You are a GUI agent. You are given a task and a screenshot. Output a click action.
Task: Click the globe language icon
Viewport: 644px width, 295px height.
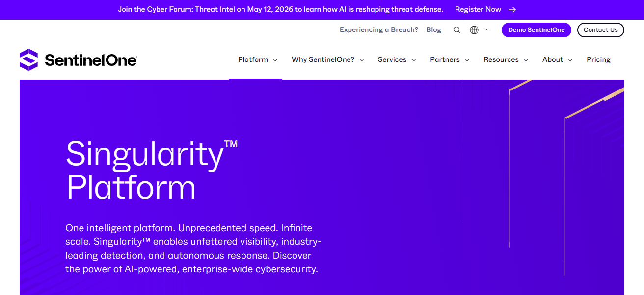474,30
